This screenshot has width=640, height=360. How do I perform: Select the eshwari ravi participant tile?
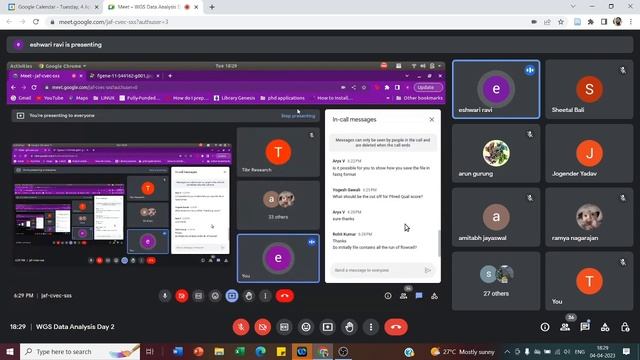coord(496,89)
